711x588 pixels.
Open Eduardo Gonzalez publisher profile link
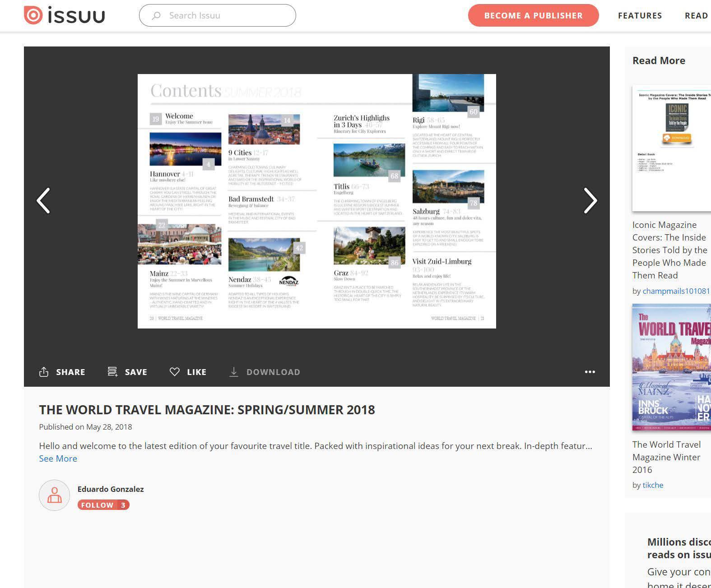(111, 489)
